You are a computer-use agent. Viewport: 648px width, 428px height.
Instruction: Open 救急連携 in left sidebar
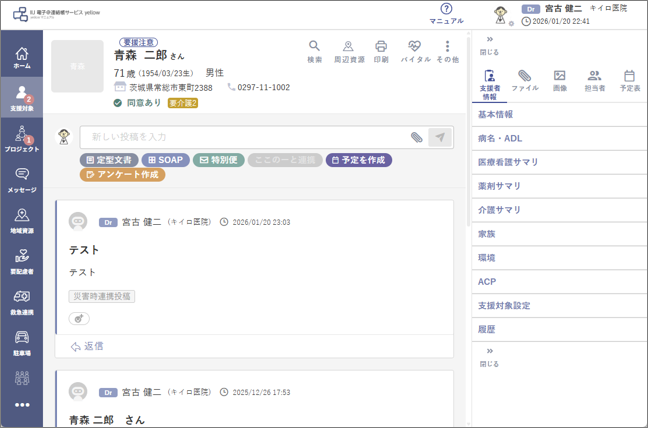click(x=22, y=302)
